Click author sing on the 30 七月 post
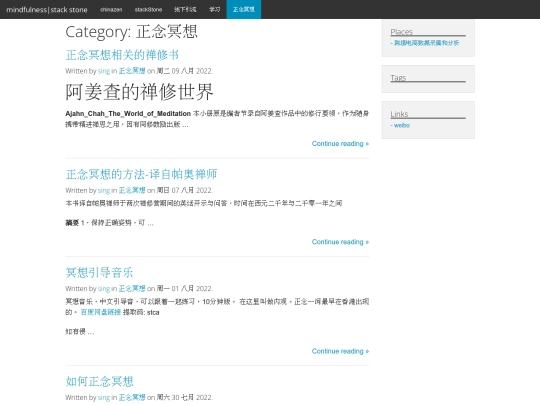This screenshot has height=405, width=540. pyautogui.click(x=104, y=397)
